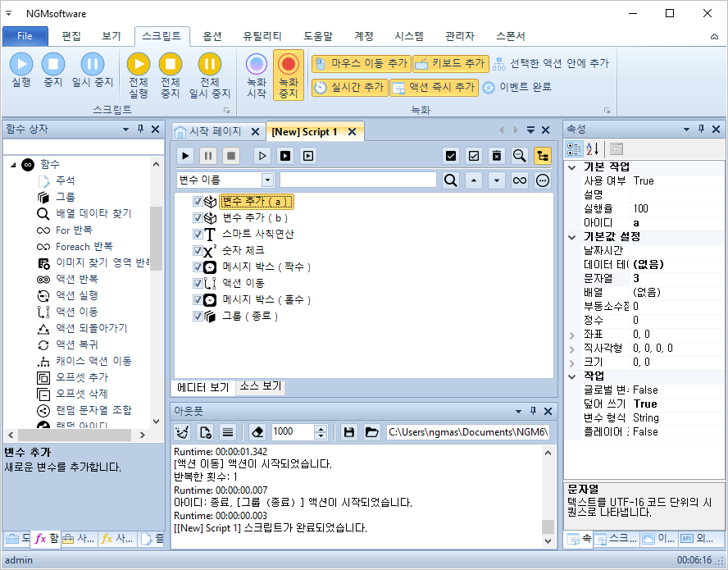Open the 유틸리티 ribbon tab
The image size is (728, 570).
[x=262, y=36]
